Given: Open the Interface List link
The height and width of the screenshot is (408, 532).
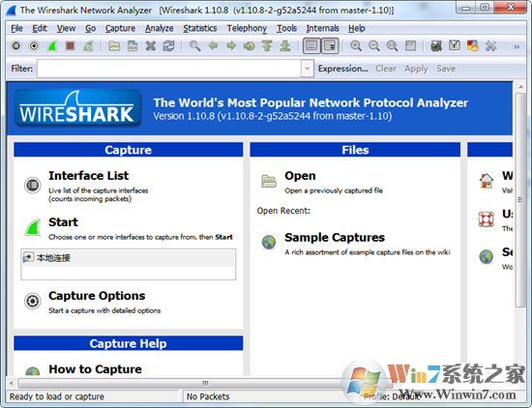Looking at the screenshot, I should (89, 175).
